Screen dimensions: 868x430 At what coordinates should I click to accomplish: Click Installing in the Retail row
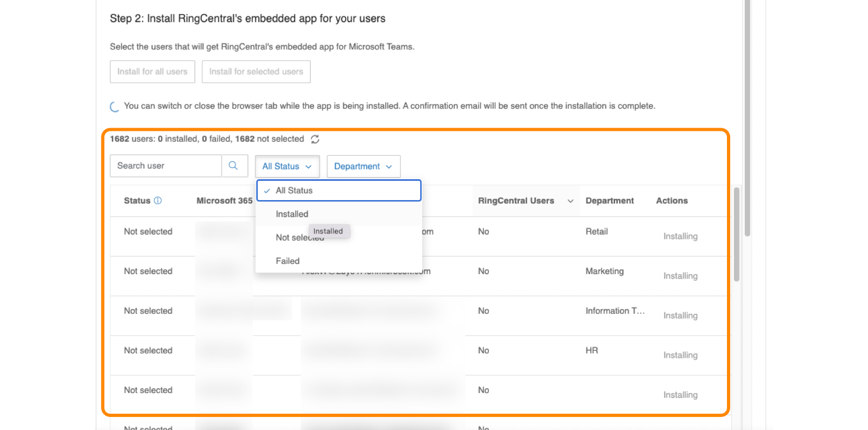pyautogui.click(x=680, y=236)
